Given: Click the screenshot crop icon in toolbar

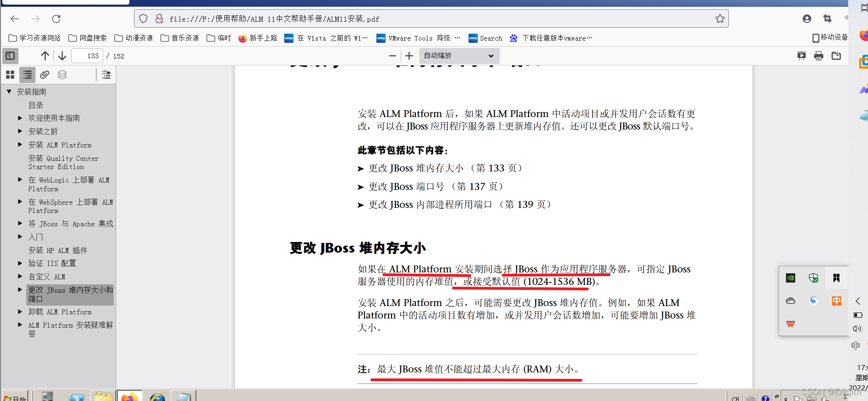Looking at the screenshot, I should (x=827, y=18).
